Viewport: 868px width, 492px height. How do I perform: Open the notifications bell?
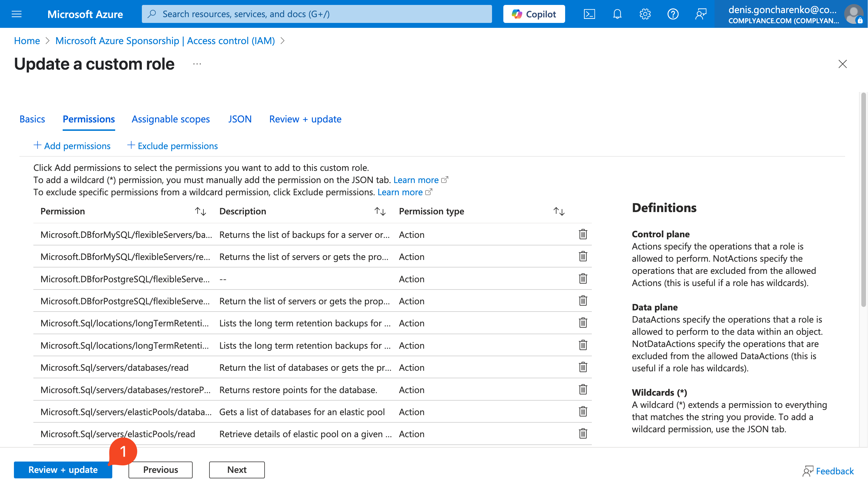617,14
